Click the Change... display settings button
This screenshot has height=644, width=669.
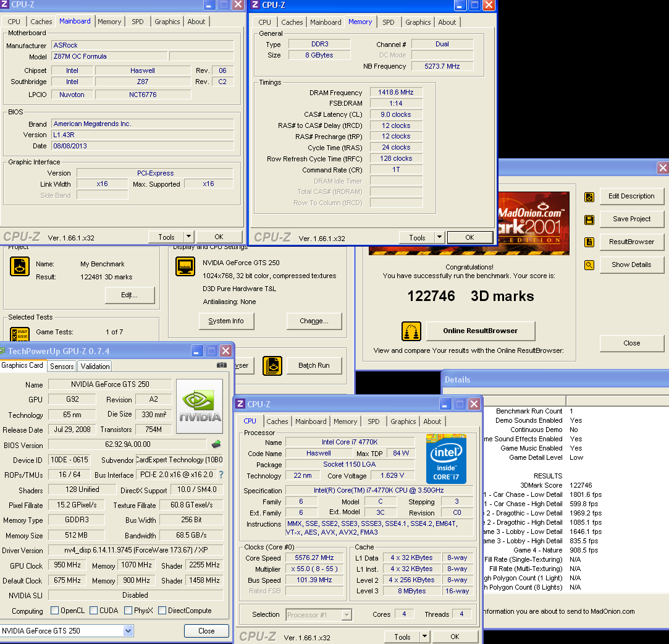[x=314, y=321]
